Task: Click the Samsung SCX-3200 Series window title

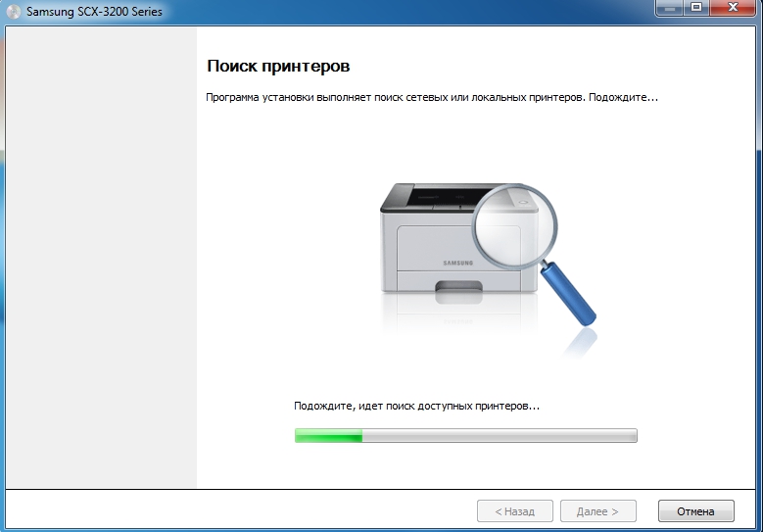Action: click(x=94, y=12)
